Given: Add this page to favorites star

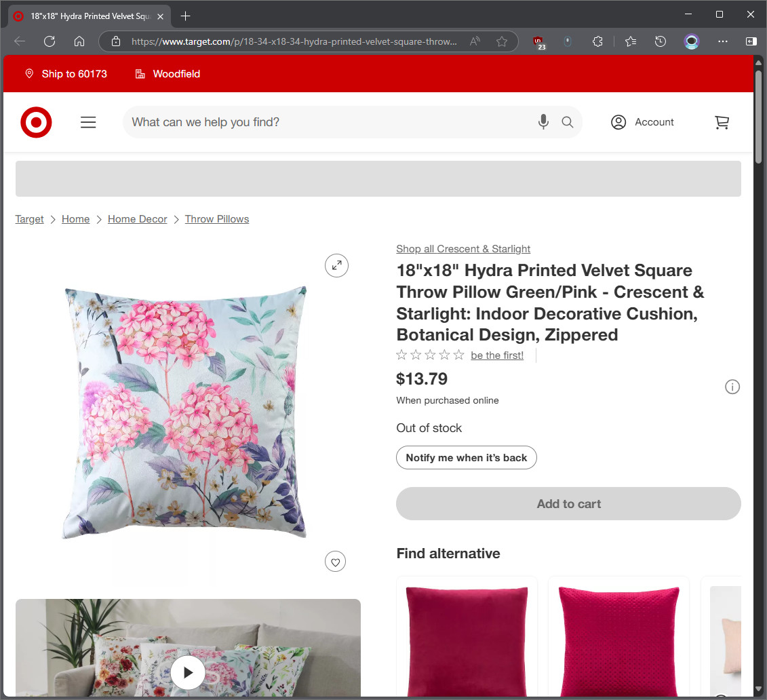Looking at the screenshot, I should pos(501,41).
